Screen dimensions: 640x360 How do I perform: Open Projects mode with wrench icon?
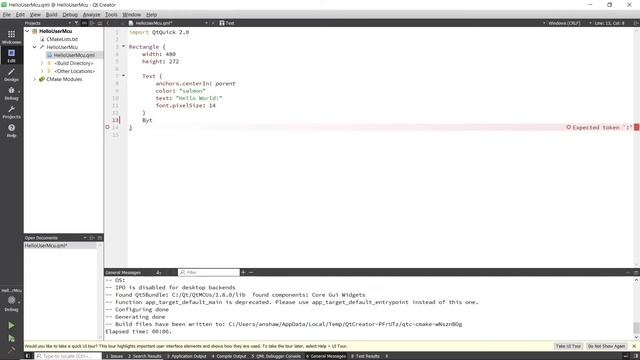tap(11, 112)
